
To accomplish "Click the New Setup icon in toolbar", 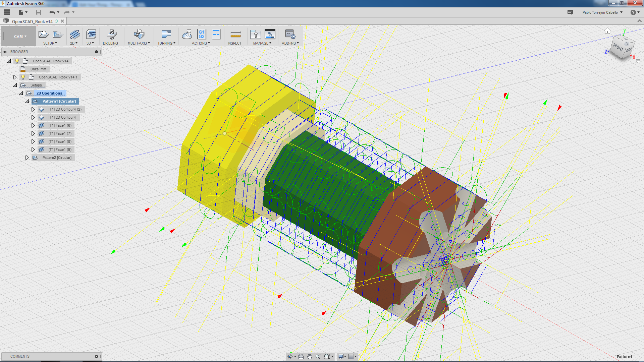I will [44, 34].
